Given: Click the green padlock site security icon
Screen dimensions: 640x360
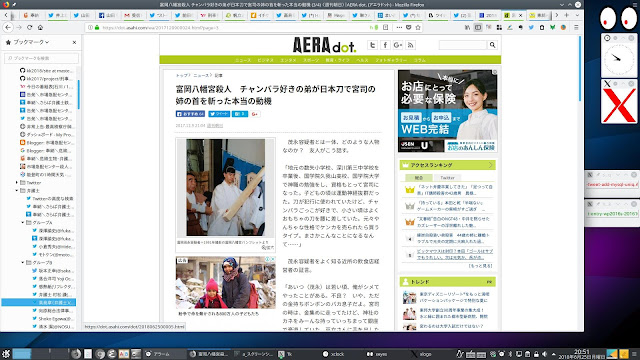Looking at the screenshot, I should (x=97, y=27).
